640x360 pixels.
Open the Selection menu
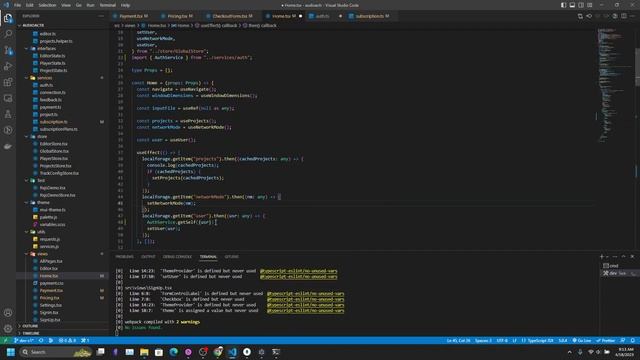47,5
